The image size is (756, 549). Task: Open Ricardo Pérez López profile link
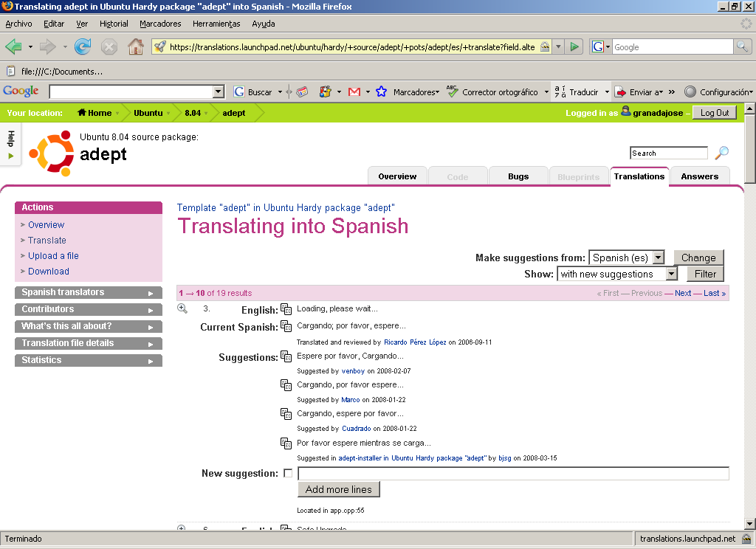(415, 342)
